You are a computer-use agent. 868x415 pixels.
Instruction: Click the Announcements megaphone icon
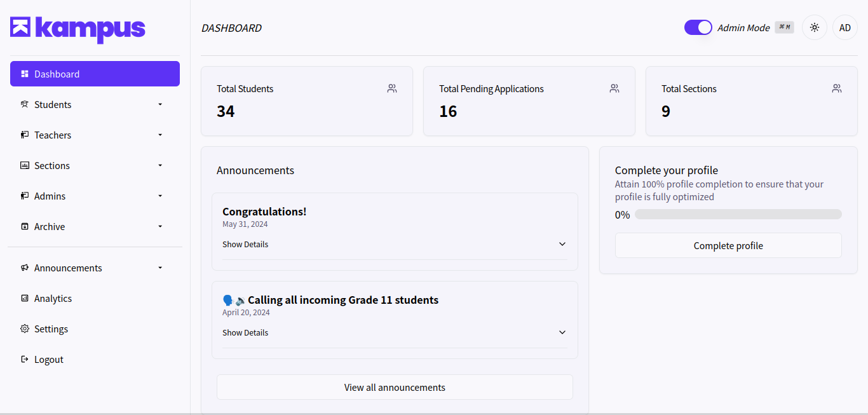click(25, 268)
